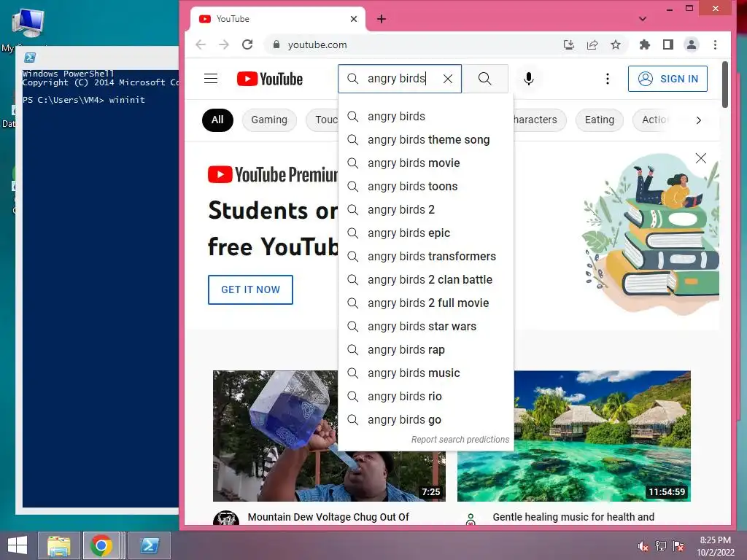Switch to PowerShell from the taskbar

[x=149, y=545]
